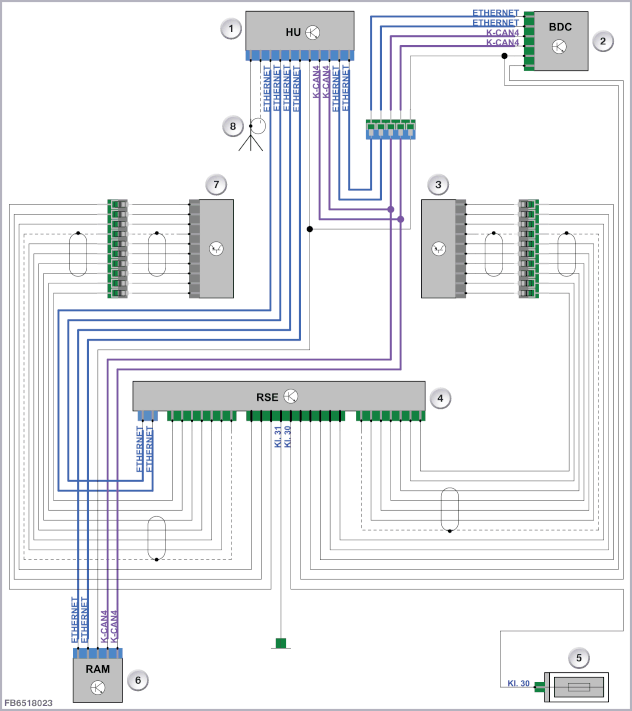This screenshot has width=632, height=711.
Task: Click the green connector strip left of module 7
Action: pyautogui.click(x=117, y=248)
